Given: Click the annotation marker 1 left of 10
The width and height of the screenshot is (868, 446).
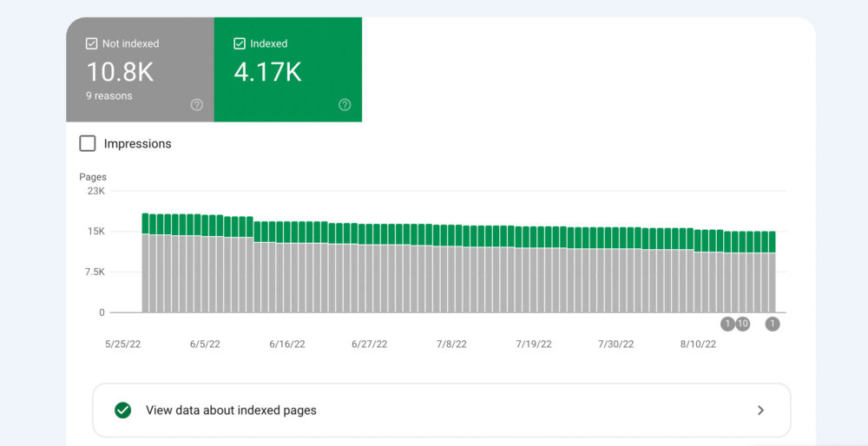Looking at the screenshot, I should tap(727, 324).
